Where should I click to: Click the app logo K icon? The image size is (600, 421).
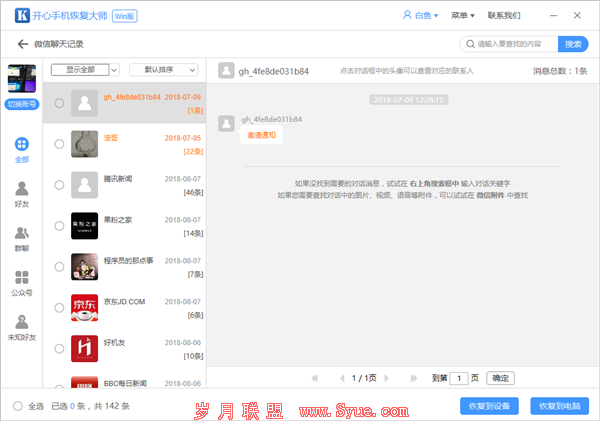click(x=22, y=16)
